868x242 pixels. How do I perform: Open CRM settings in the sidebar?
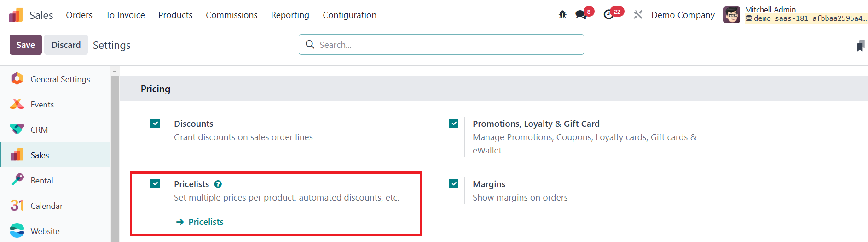[x=39, y=130]
